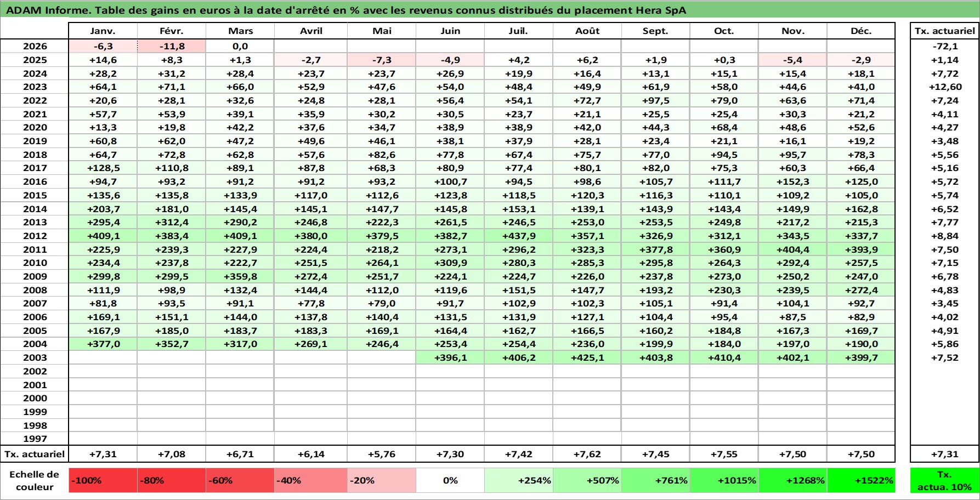The height and width of the screenshot is (500, 980).
Task: Select the +8,84 actuarial rate for 2012
Action: pos(944,236)
